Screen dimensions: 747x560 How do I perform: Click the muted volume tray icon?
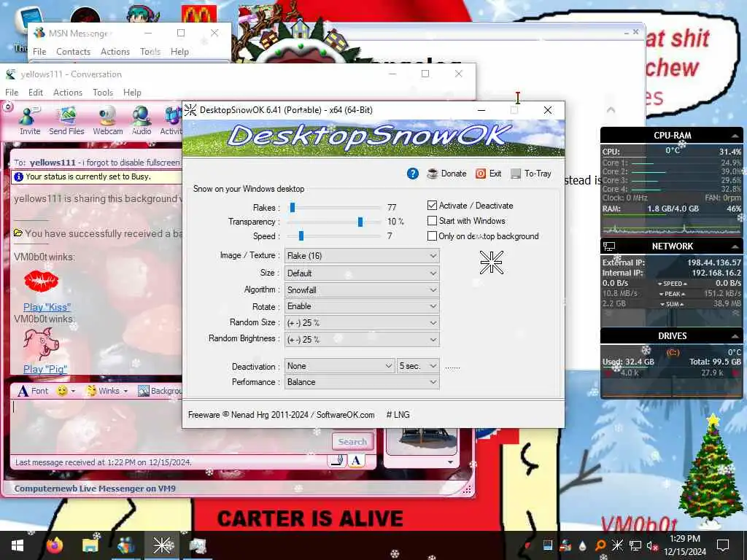652,545
